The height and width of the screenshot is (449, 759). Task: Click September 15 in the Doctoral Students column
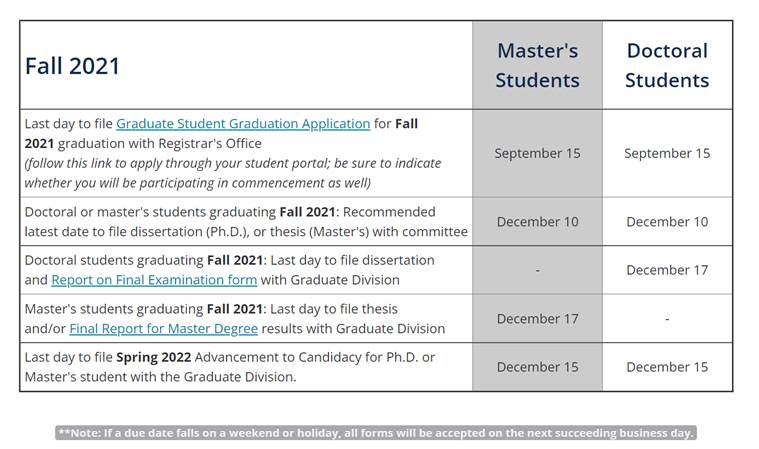tap(667, 153)
